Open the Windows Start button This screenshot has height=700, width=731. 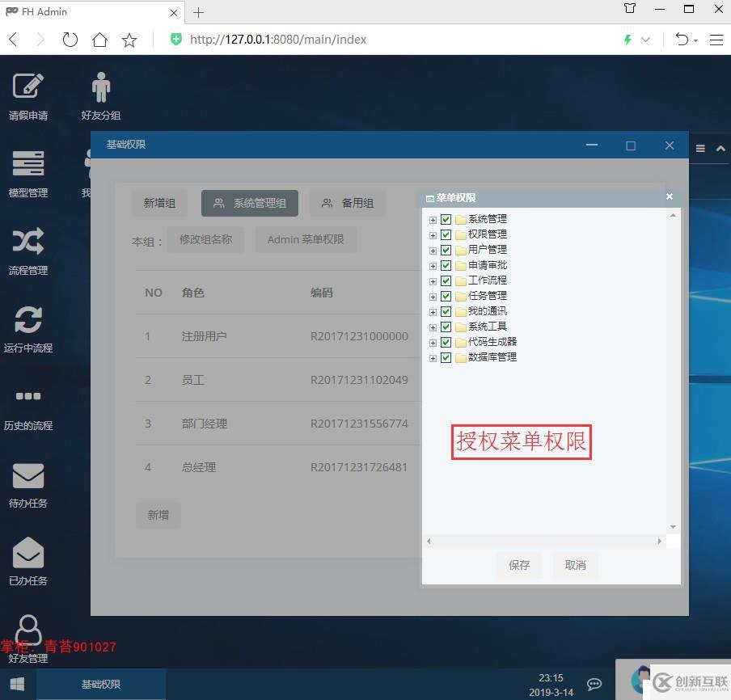(x=17, y=684)
